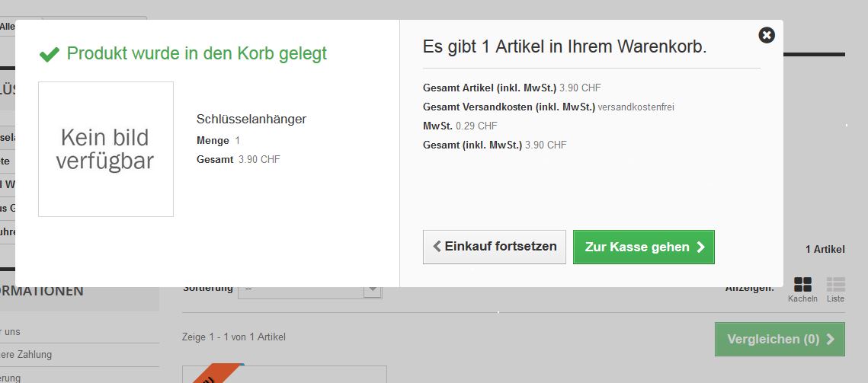Click the Informationen sidebar heading
Viewport: 868px width, 383px height.
(x=42, y=291)
